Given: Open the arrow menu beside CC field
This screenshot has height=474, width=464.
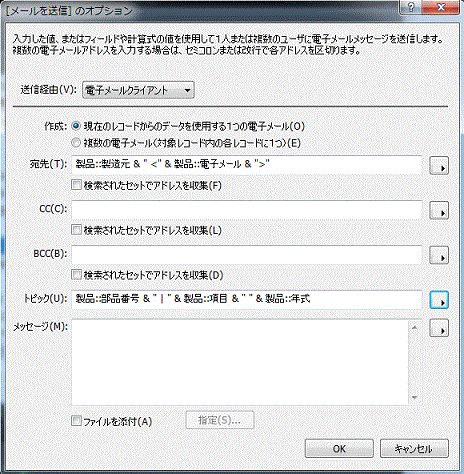Looking at the screenshot, I should (439, 211).
